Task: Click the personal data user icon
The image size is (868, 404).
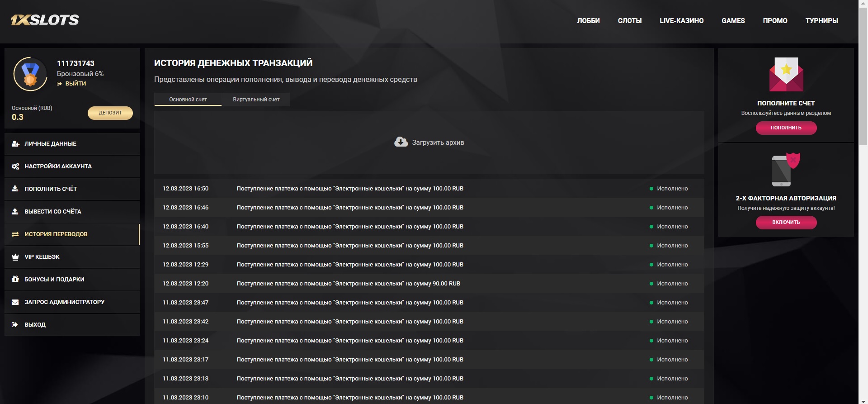Action: point(15,143)
